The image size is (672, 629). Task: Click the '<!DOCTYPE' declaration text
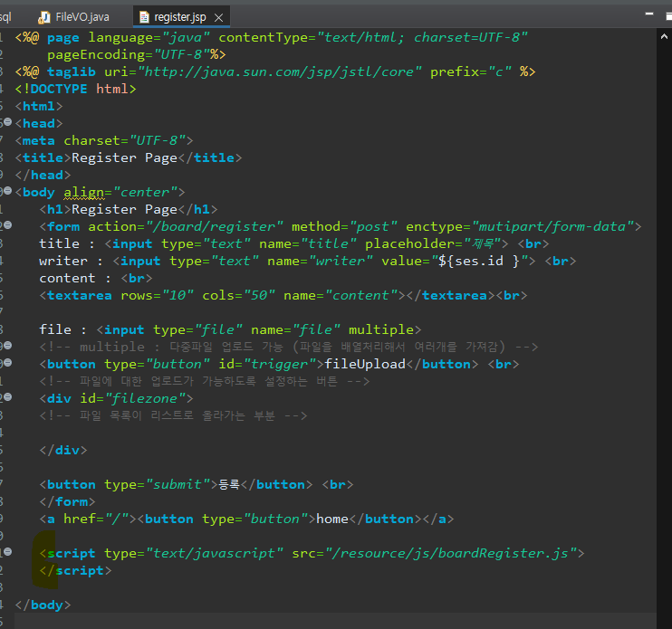51,89
